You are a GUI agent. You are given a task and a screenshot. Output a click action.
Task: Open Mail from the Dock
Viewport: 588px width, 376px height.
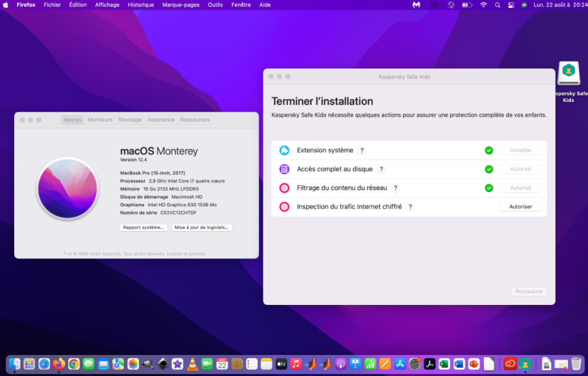click(103, 364)
